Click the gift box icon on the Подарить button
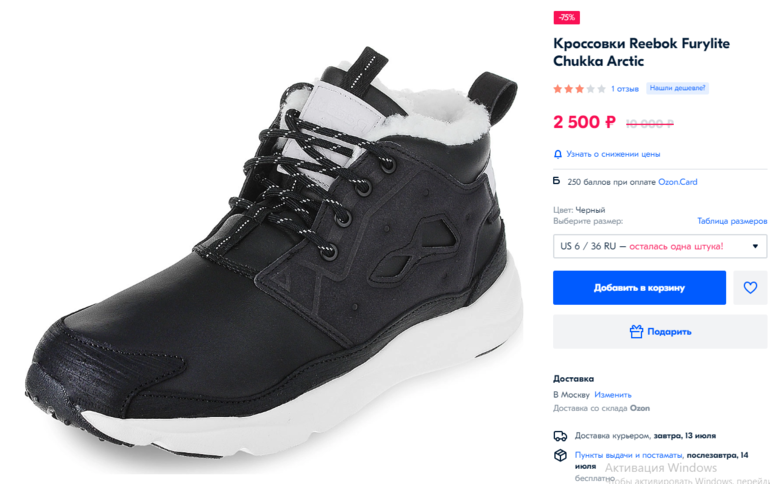 point(636,331)
